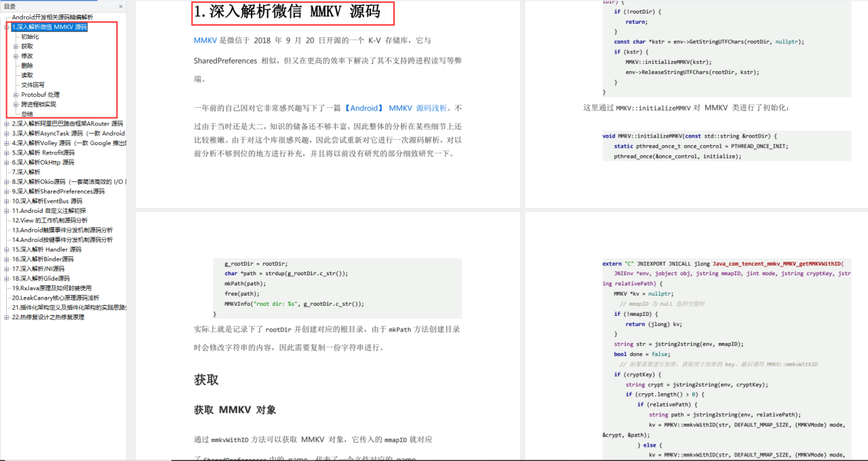Open 20.LeakCanary核心原理源码浅析 bookmark
The image size is (868, 461).
55,298
